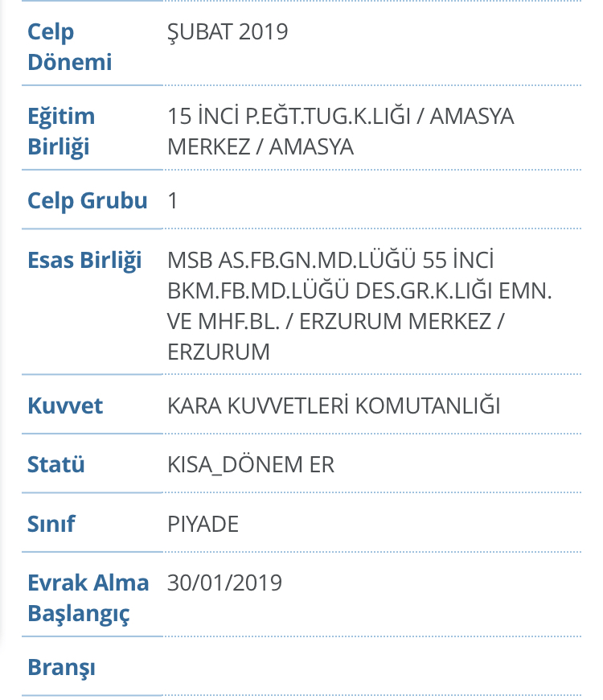Select the MSB AS.FB.GN.MD.LÜĞÜ 55 İNCİ line
The width and height of the screenshot is (603, 700).
coord(330,260)
